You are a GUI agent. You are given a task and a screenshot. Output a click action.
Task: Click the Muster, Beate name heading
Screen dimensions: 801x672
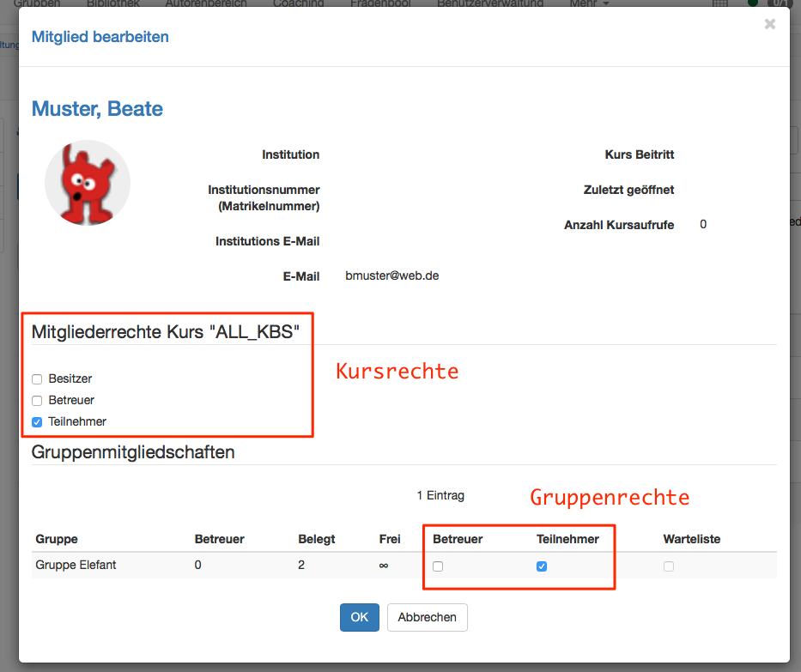tap(97, 109)
